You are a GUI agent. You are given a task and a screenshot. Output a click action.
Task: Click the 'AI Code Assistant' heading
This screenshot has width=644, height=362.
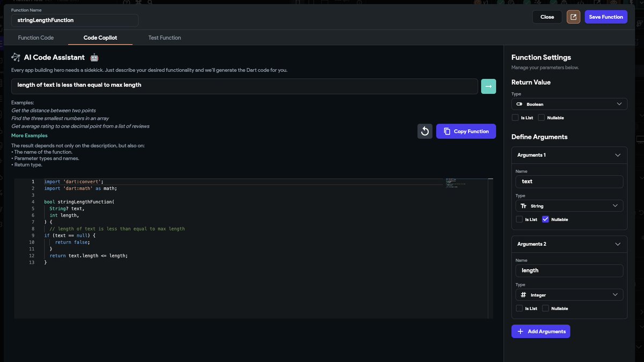54,57
